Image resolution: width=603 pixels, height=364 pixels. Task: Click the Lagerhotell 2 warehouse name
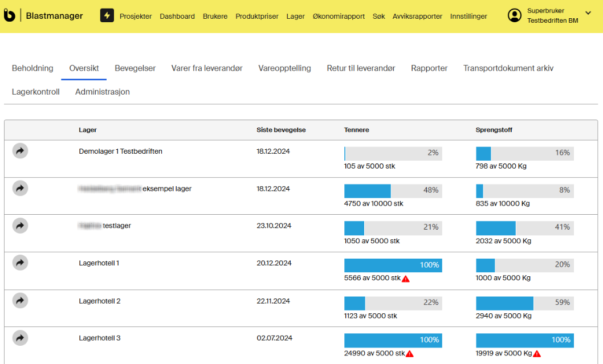[x=100, y=301]
